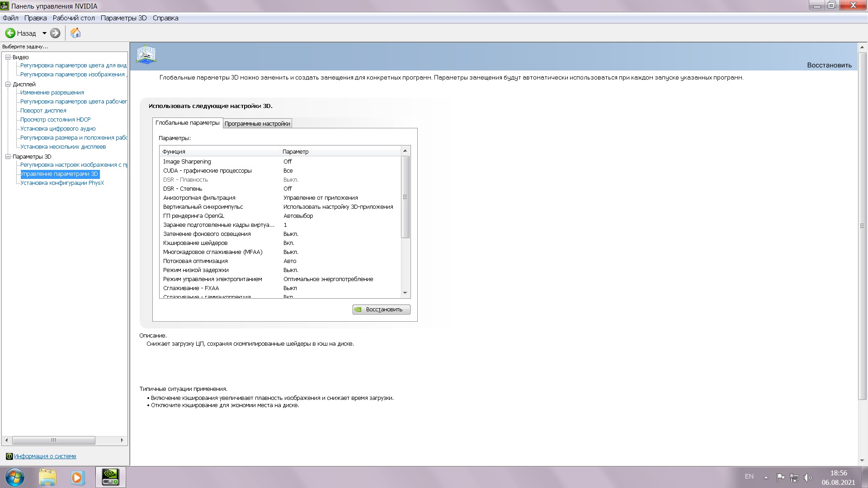Screen dimensions: 868x488
Task: Open NVIDIA Control Panel taskbar icon
Action: pos(110,477)
